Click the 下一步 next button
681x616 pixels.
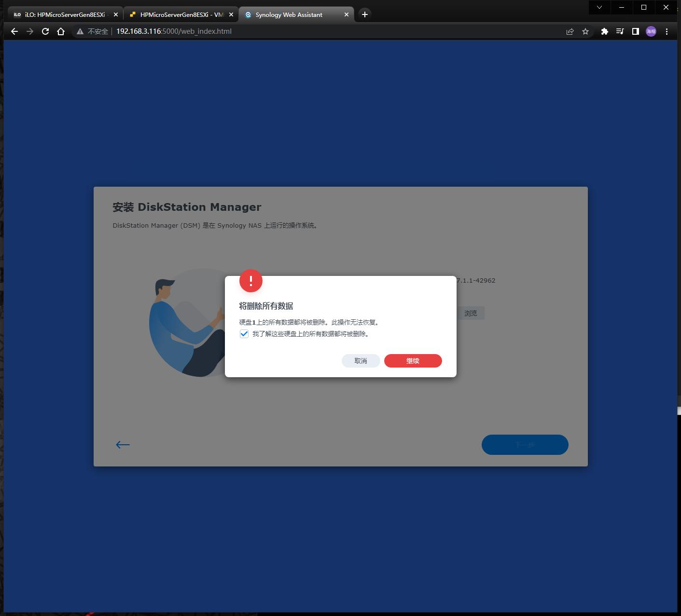(525, 445)
